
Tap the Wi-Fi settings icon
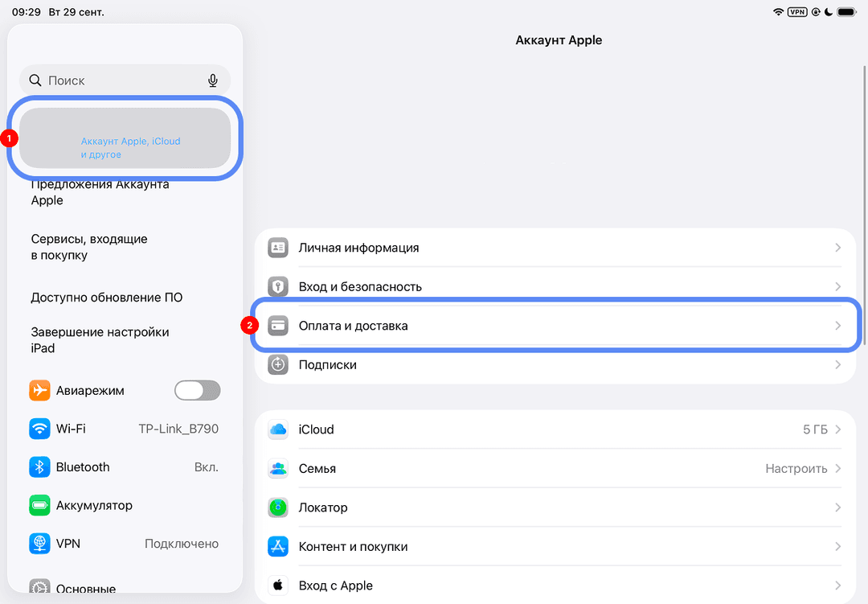pos(39,429)
